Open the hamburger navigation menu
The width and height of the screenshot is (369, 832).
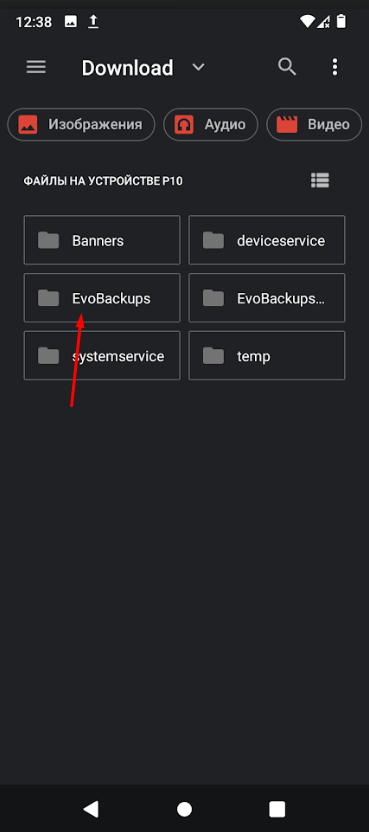36,67
